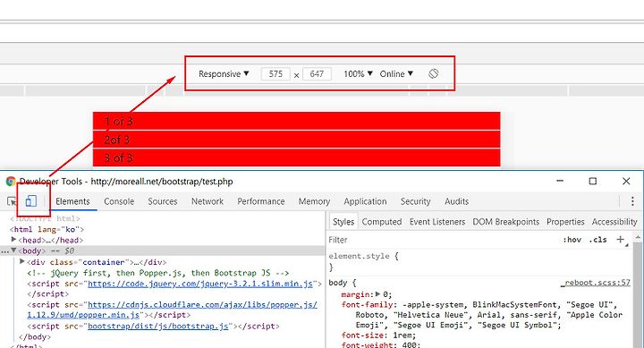
Task: Switch to the Console tab
Action: coord(119,201)
